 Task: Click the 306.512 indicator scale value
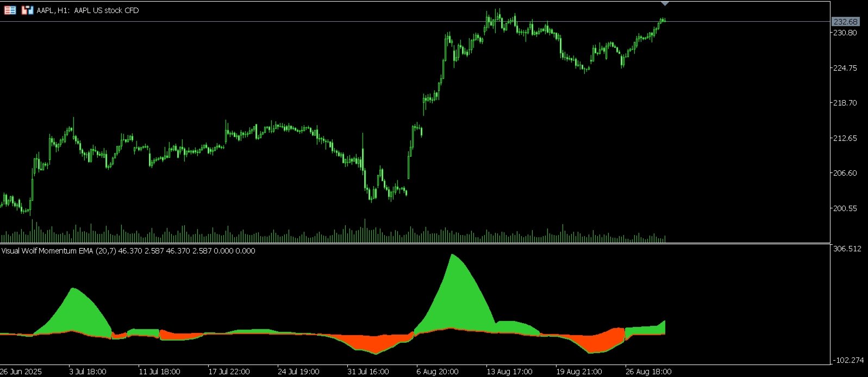847,249
